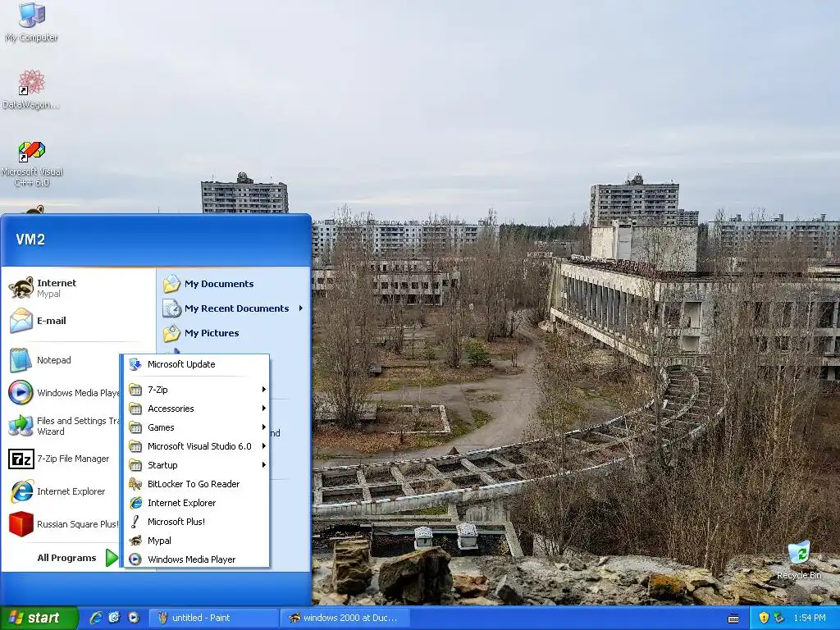Viewport: 840px width, 630px height.
Task: Click the VM2 user name header
Action: (30, 239)
